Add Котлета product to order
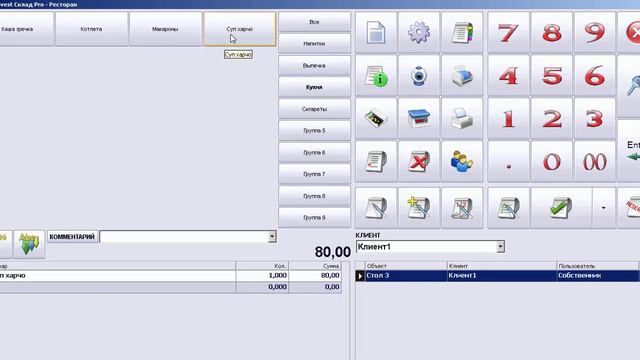The image size is (640, 360). pos(91,29)
